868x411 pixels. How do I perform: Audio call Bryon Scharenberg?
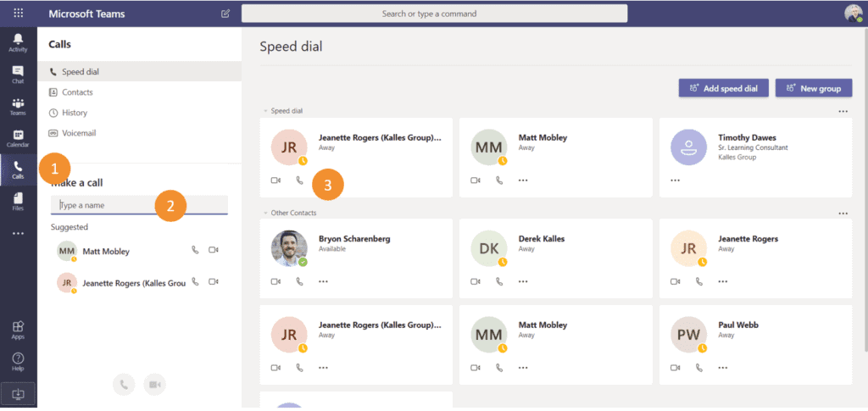click(x=299, y=281)
